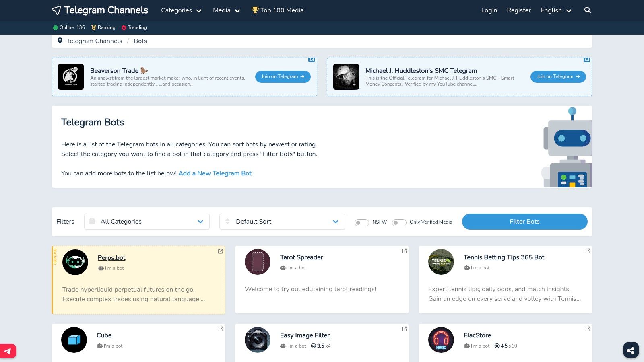The image size is (644, 362).
Task: Open Perps.bot external link icon
Action: 221,251
